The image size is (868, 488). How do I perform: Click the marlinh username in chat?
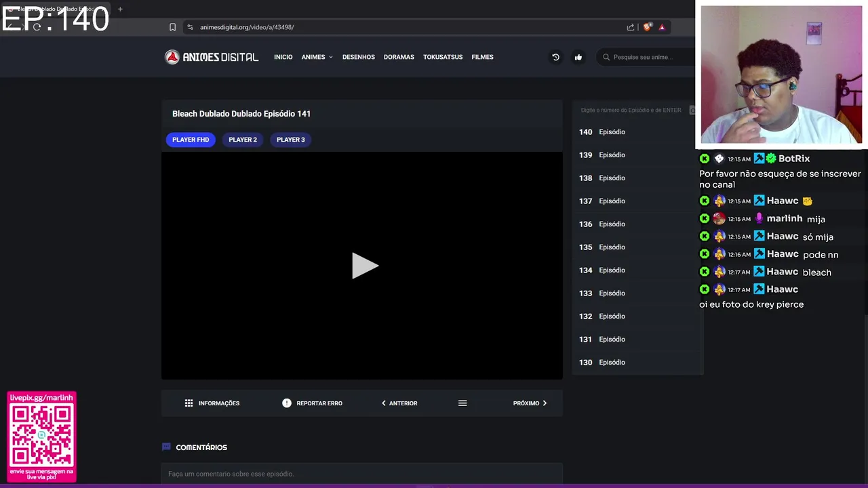click(785, 218)
